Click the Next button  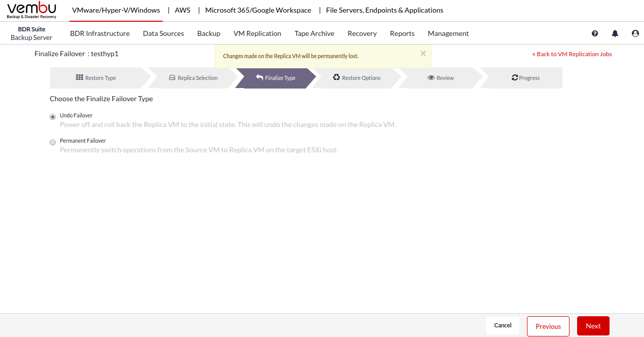(593, 326)
